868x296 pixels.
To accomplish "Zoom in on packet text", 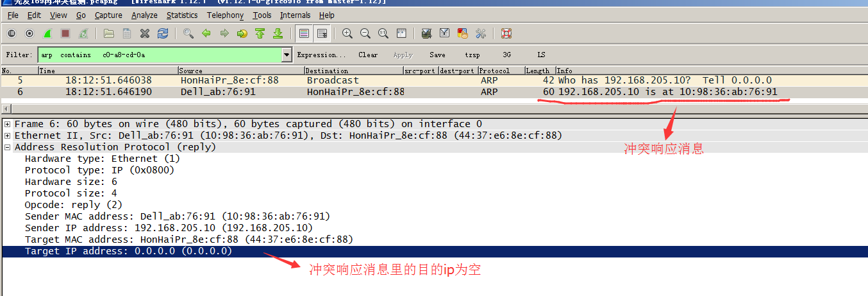I will (x=347, y=33).
